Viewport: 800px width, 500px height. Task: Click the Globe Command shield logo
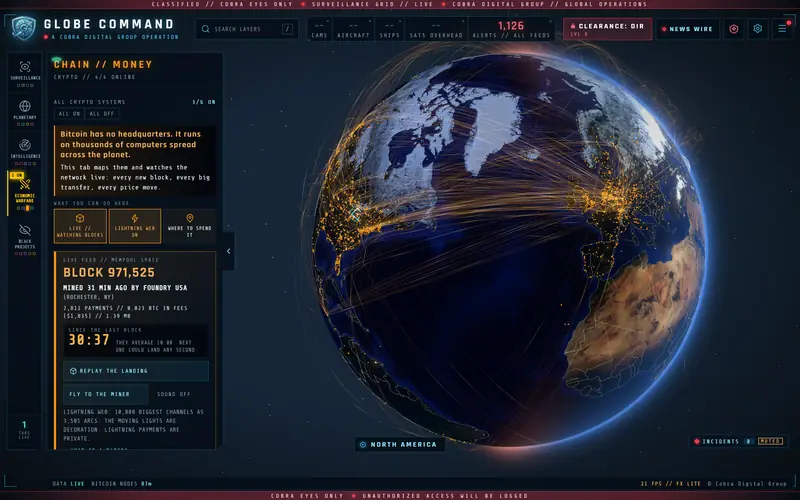coord(24,29)
